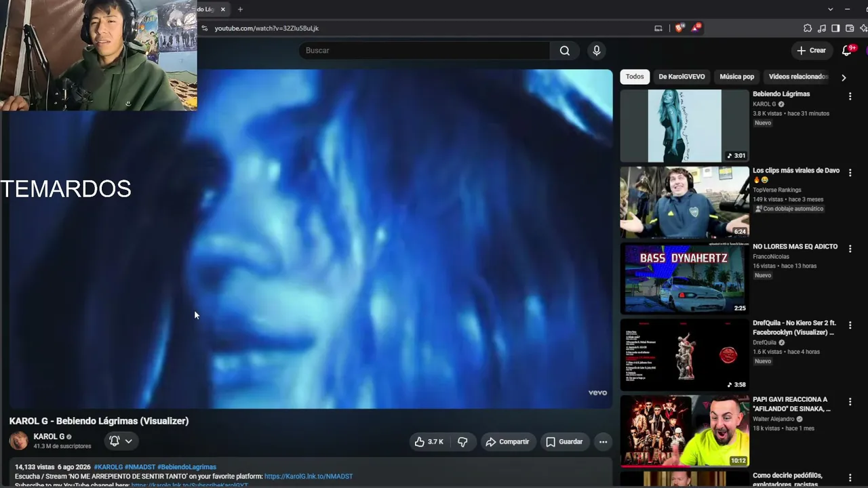Open a new browser tab
The image size is (868, 488).
coord(240,9)
